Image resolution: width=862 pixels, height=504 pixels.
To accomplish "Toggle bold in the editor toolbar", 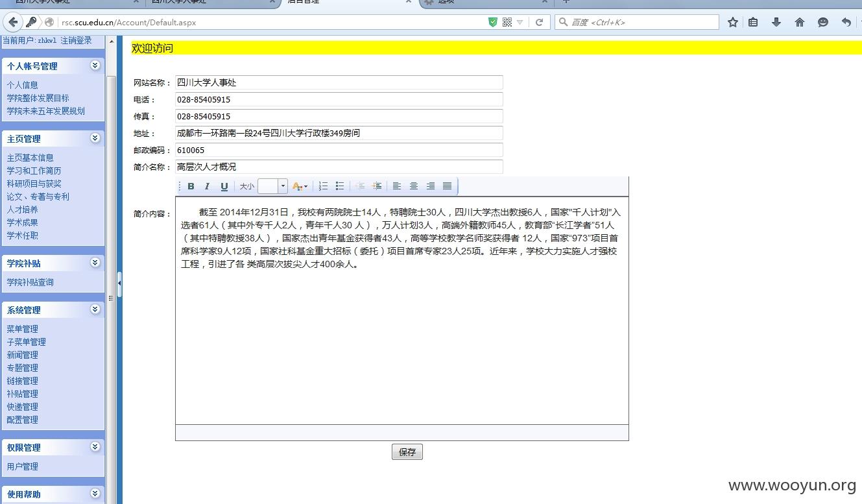I will tap(191, 186).
